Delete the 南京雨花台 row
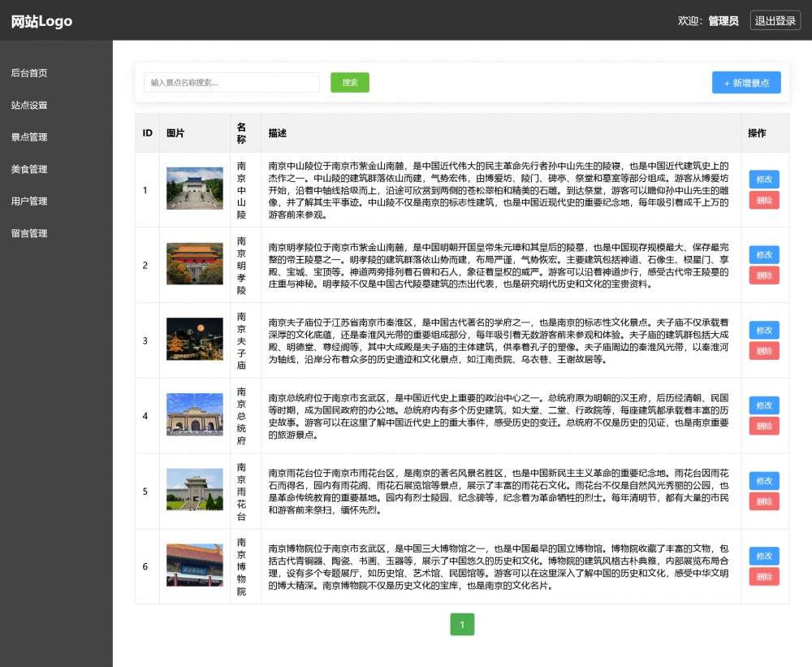Viewport: 812px width, 667px height. coord(763,501)
